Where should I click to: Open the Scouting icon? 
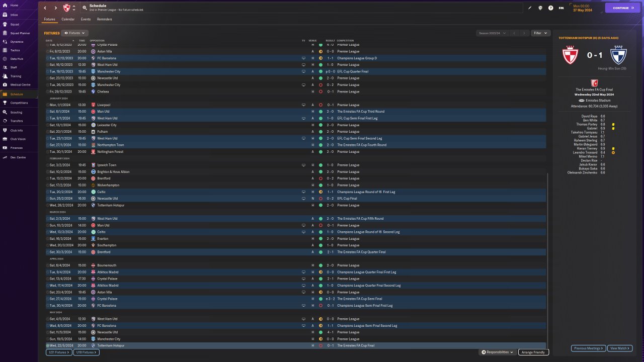pos(5,112)
